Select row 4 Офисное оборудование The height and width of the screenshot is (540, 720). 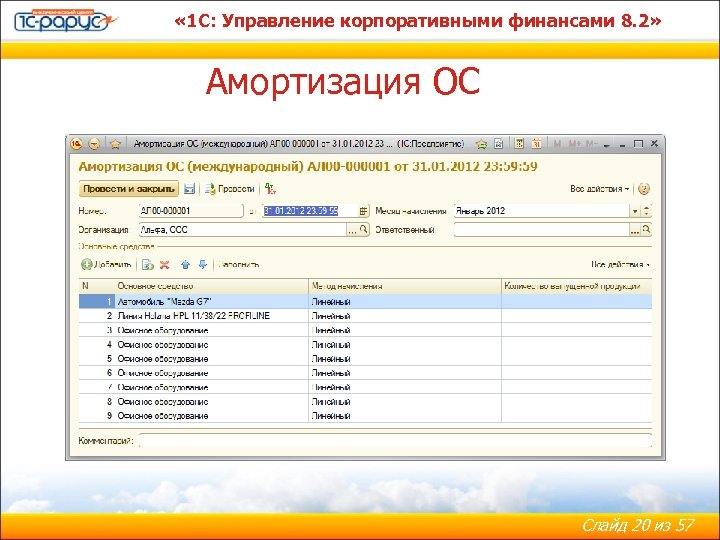(x=365, y=344)
